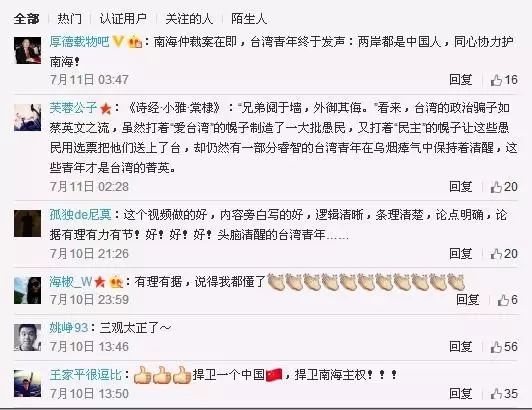Image resolution: width=532 pixels, height=410 pixels.
Task: Open the profile of 孤独de尼莫
Action: (80, 215)
